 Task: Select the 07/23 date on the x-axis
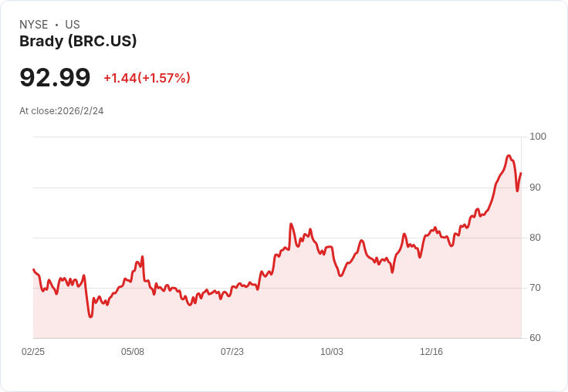[232, 352]
